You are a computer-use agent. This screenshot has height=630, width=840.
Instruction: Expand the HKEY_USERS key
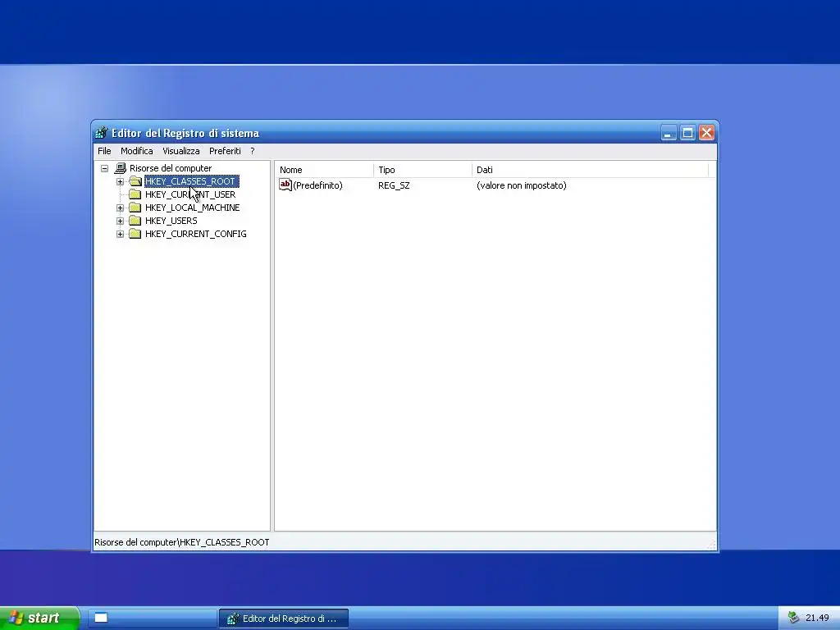pos(120,221)
